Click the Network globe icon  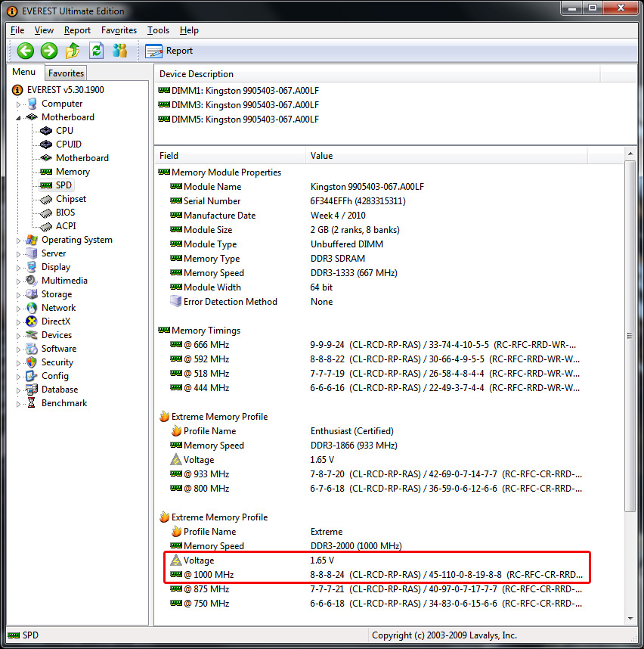(x=32, y=308)
